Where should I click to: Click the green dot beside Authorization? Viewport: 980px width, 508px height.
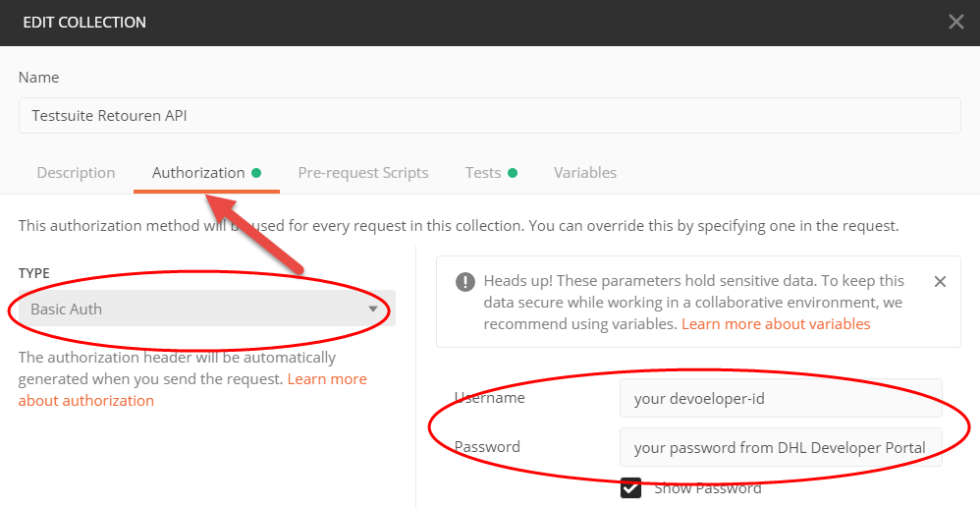tap(256, 173)
